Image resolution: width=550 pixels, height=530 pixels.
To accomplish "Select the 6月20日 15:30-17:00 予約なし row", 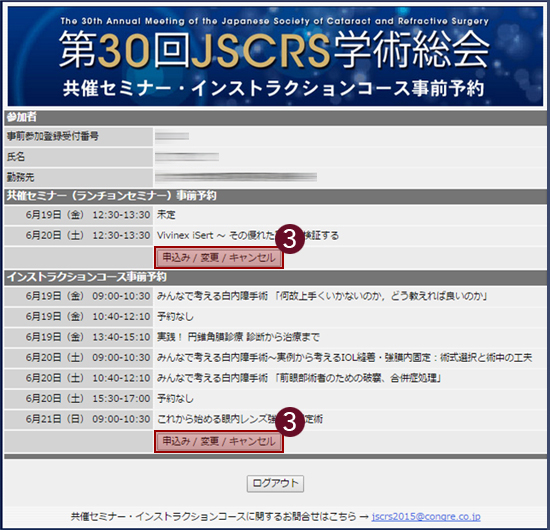I will point(275,398).
